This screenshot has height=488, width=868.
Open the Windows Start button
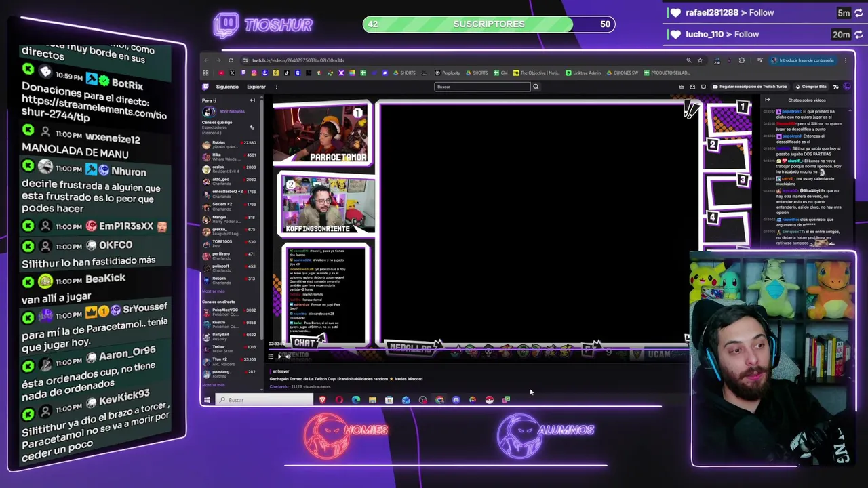tap(207, 400)
